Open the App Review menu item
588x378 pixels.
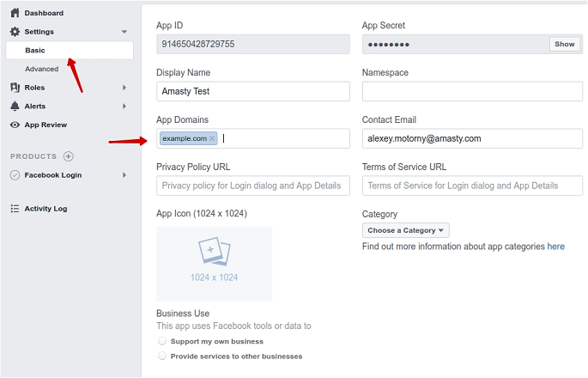click(45, 125)
